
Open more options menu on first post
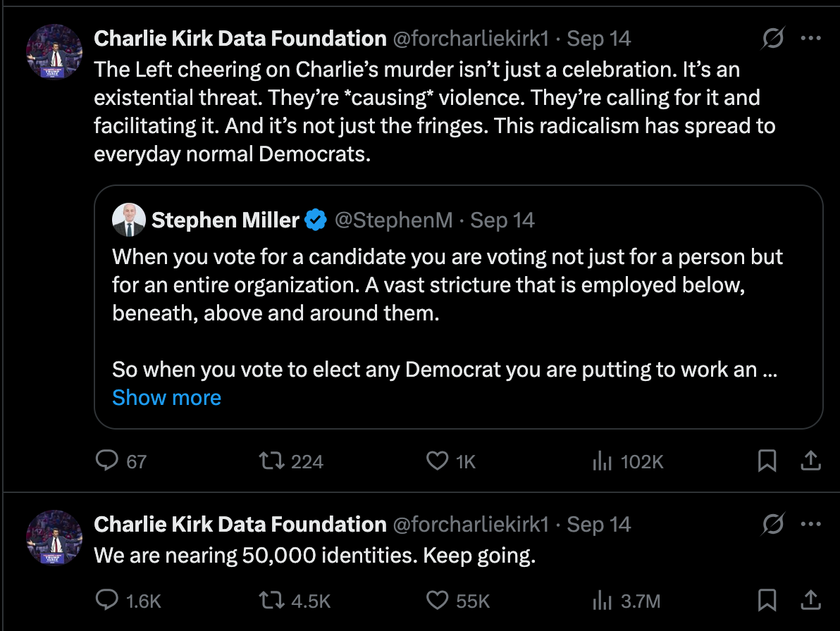[x=811, y=39]
